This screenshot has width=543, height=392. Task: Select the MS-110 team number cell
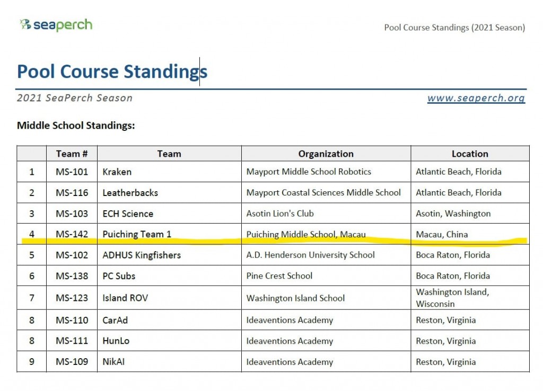point(72,320)
